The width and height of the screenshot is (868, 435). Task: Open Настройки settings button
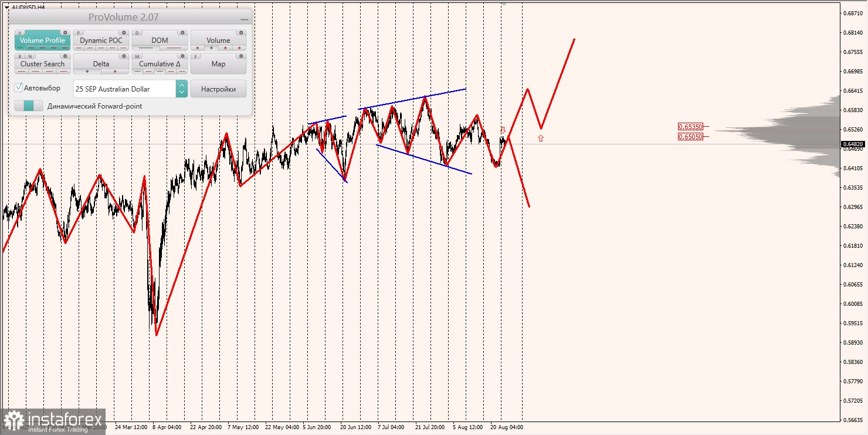(x=218, y=89)
